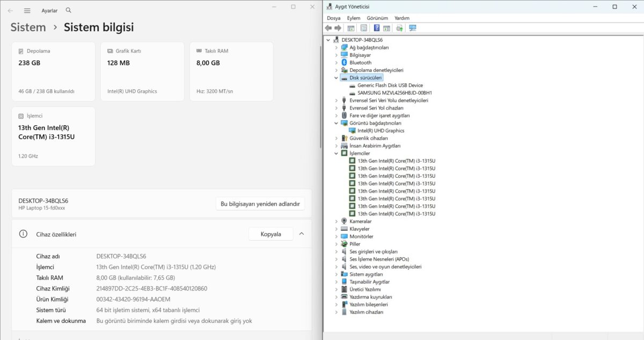Collapse the Görüntü bağdaştırıcıları node
The height and width of the screenshot is (340, 644).
[x=336, y=123]
